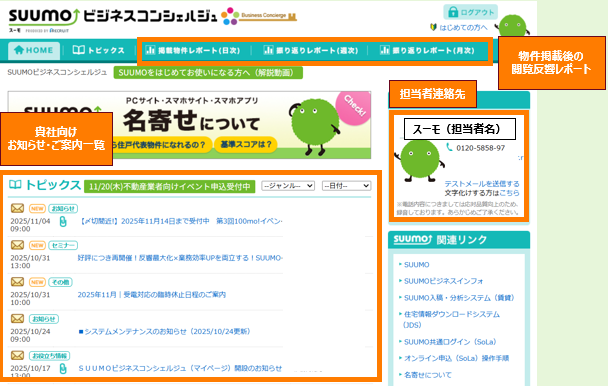Open SUUMOビジネスコンシェルジュ(マイページ)開設のお知らせ
This screenshot has height=386, width=608.
click(180, 368)
